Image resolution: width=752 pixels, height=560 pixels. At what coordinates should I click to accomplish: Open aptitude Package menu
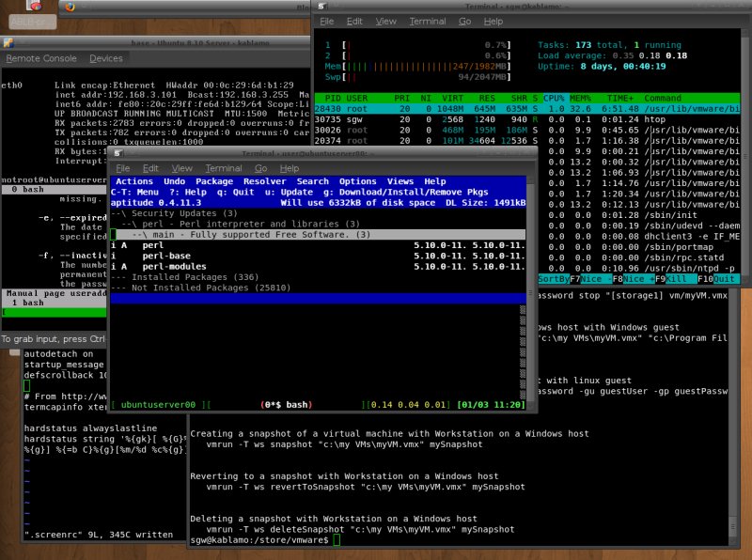tap(214, 181)
